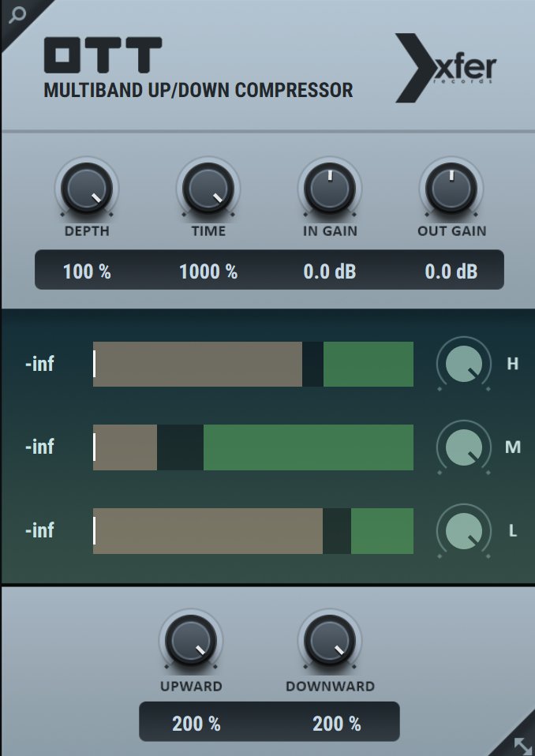Click the Downward 200 % value
The image size is (535, 756).
336,723
